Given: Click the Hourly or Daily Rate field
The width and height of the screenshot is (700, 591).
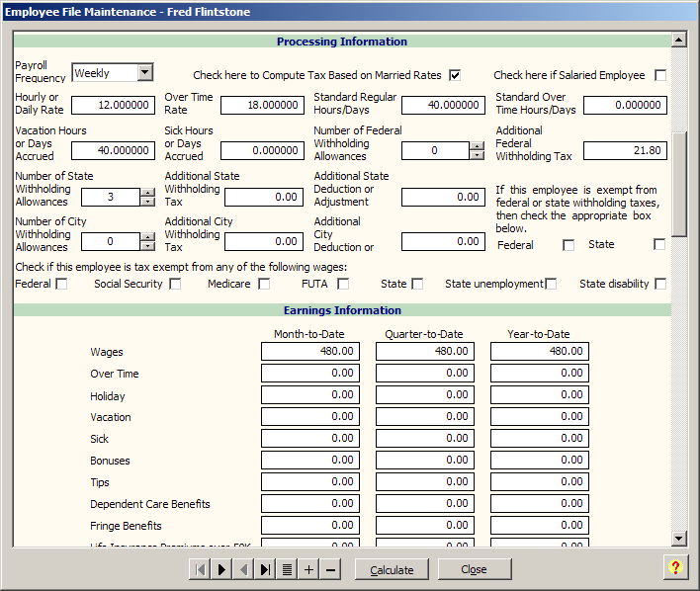Looking at the screenshot, I should [113, 105].
